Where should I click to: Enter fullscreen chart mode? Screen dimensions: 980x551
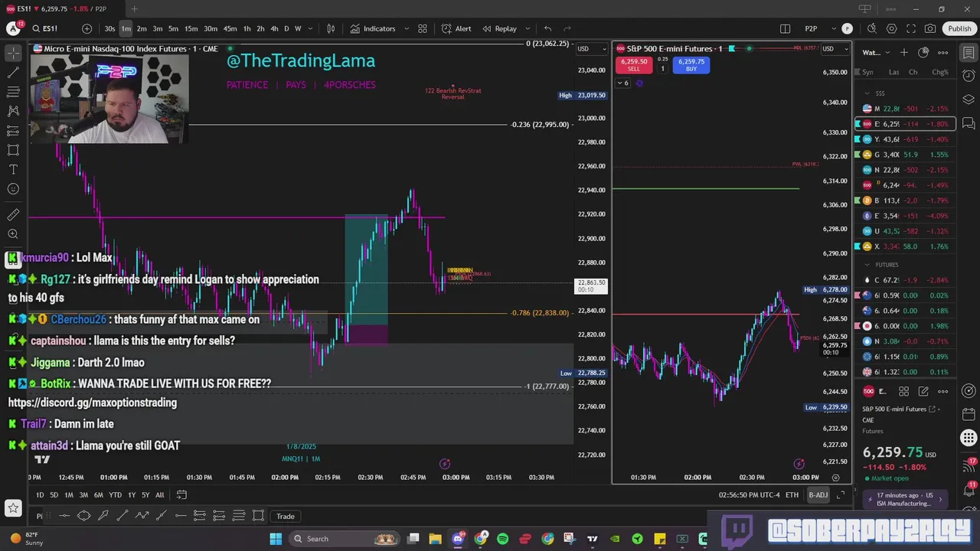[x=910, y=28]
